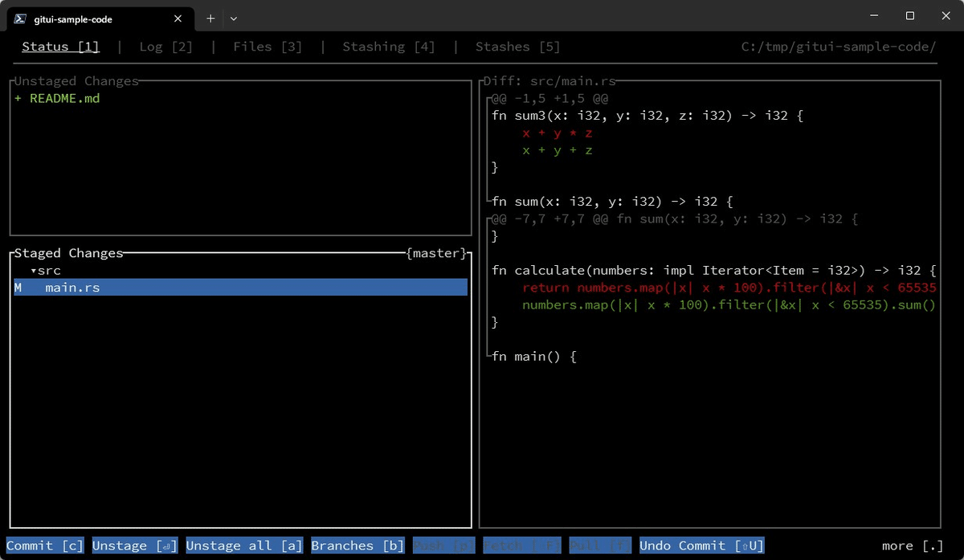Click removed line x + y * z
The image size is (964, 560).
click(x=558, y=133)
